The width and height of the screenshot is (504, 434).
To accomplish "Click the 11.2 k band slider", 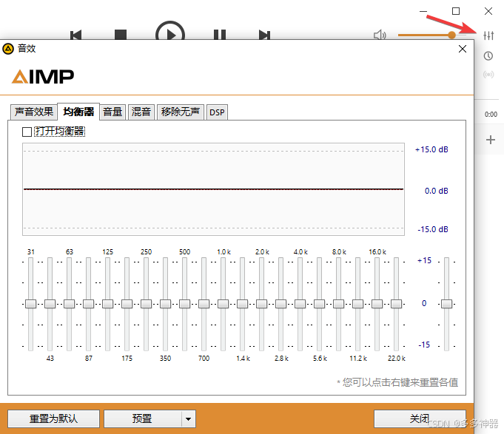I will pos(357,304).
